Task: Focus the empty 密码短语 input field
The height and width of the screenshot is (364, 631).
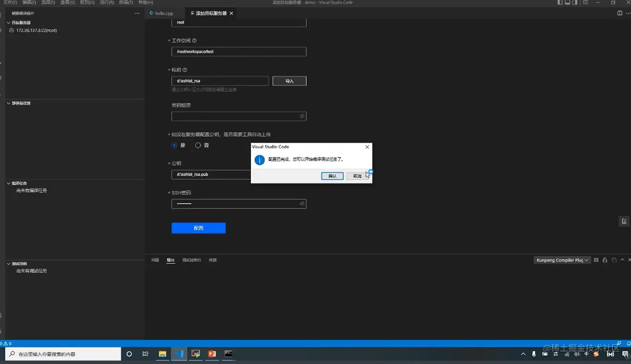Action: [x=239, y=116]
